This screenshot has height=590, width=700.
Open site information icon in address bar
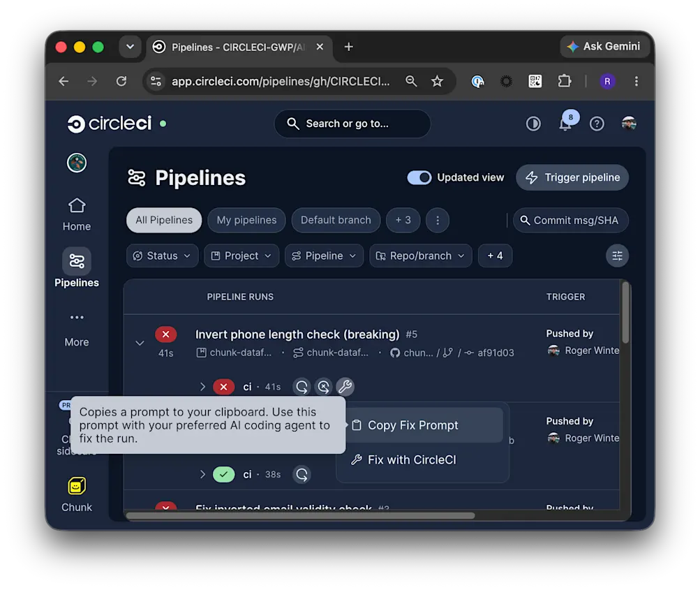[x=156, y=81]
